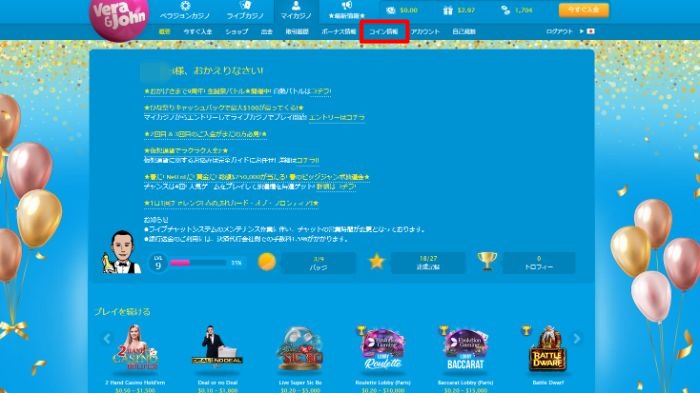Open アカウント in the submenu

point(425,32)
